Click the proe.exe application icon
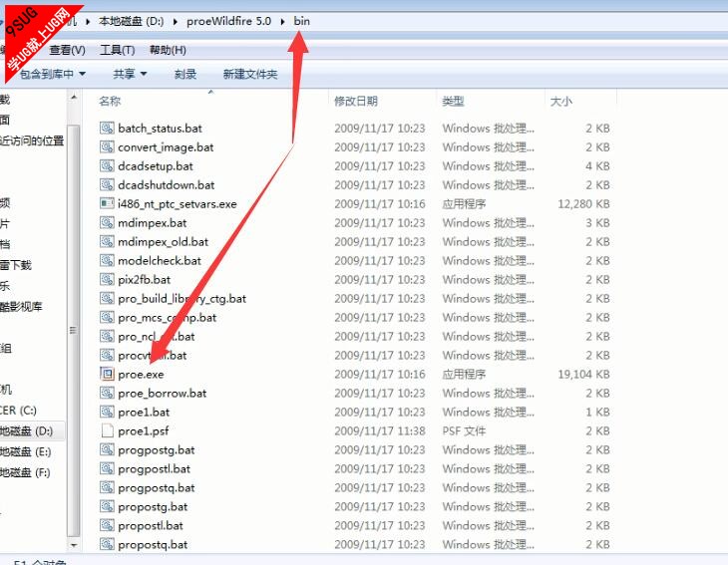The image size is (728, 565). 107,374
